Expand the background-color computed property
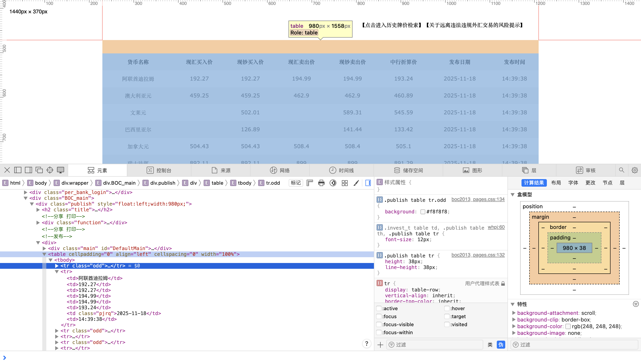 (x=514, y=326)
